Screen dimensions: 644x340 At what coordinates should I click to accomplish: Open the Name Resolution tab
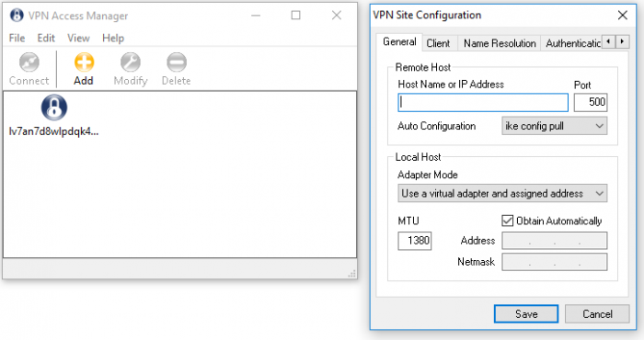pos(500,43)
